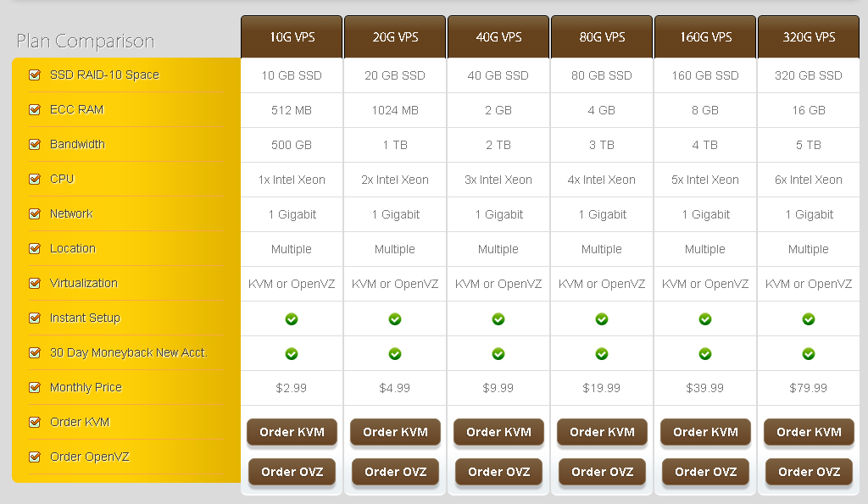Click Instant Setup green check for 80G VPS
Viewport: 868px width, 504px height.
click(x=602, y=319)
